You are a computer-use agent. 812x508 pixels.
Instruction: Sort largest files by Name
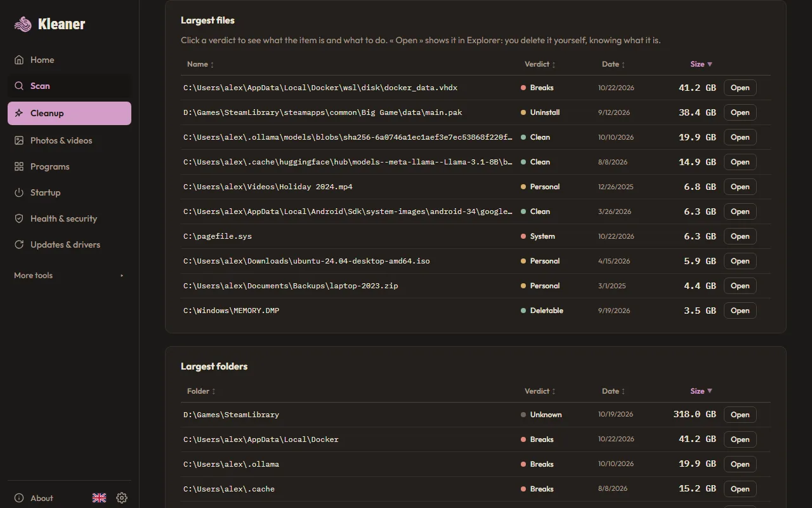click(x=200, y=64)
